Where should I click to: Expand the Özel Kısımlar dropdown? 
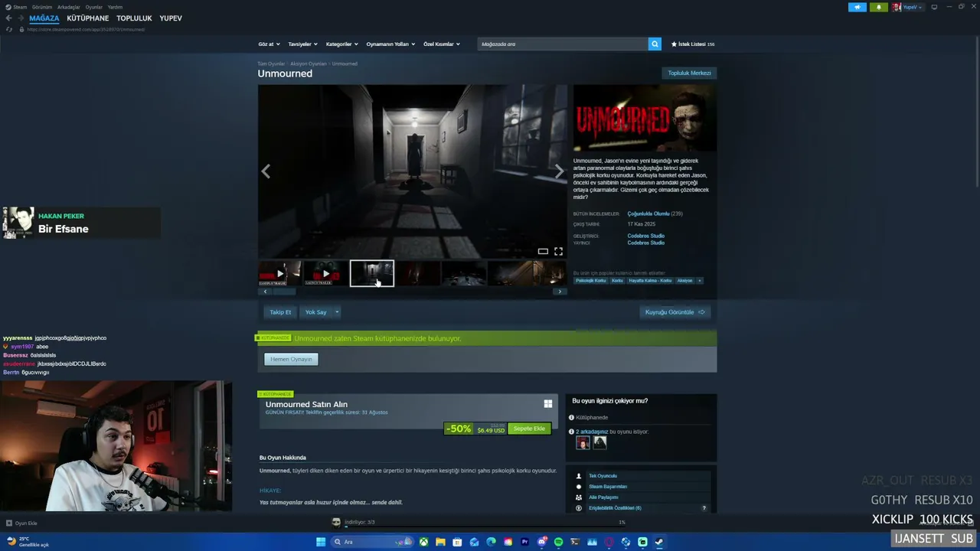pos(442,44)
